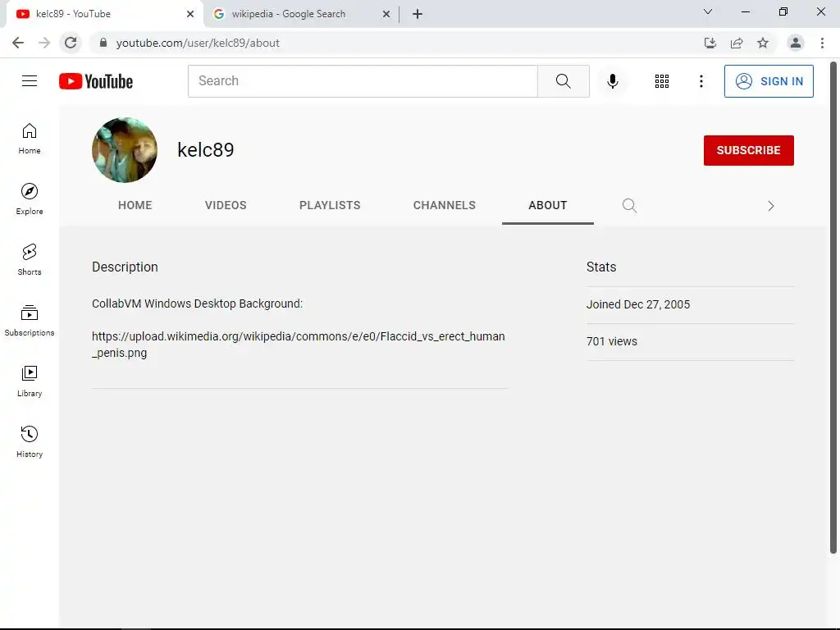840x630 pixels.
Task: Click the kelc89 channel avatar
Action: (125, 150)
